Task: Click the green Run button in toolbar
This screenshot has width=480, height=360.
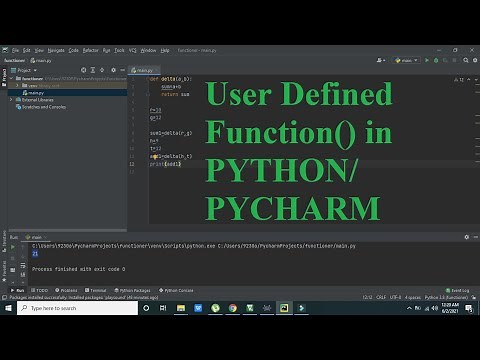Action: [x=427, y=60]
